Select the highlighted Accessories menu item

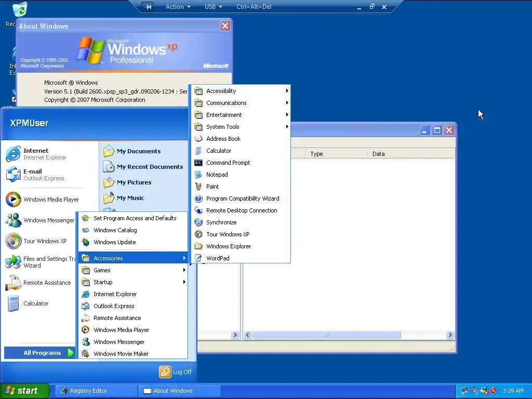133,258
